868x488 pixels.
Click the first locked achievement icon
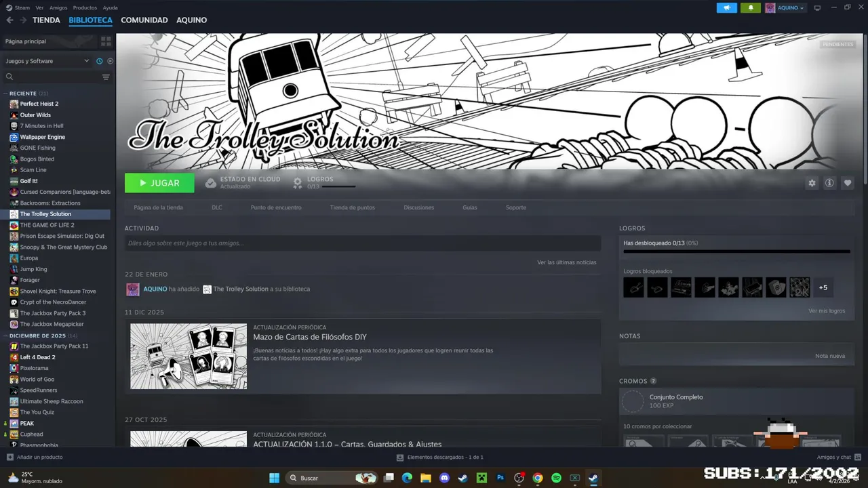[634, 287]
